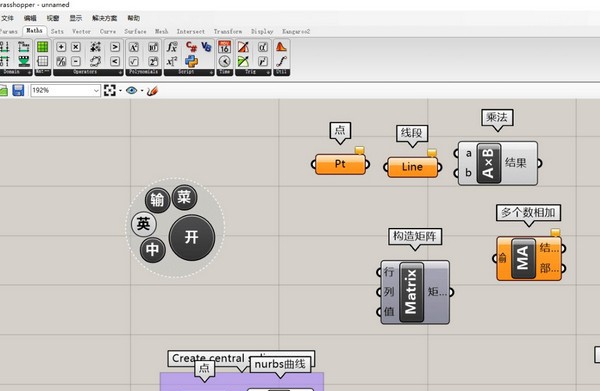Choose the power of 2 icon
Viewport: 600px width, 391px height.
[153, 61]
